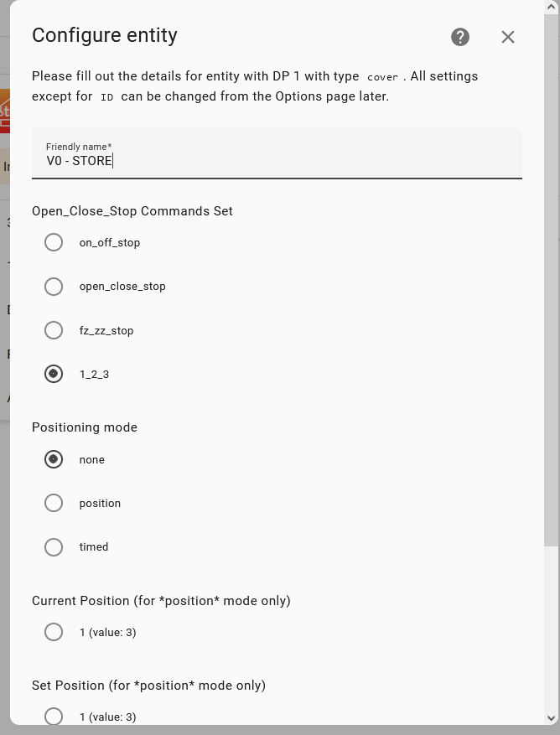This screenshot has height=735, width=560.
Task: Pick the 1_2_3 commands radio option
Action: point(54,374)
